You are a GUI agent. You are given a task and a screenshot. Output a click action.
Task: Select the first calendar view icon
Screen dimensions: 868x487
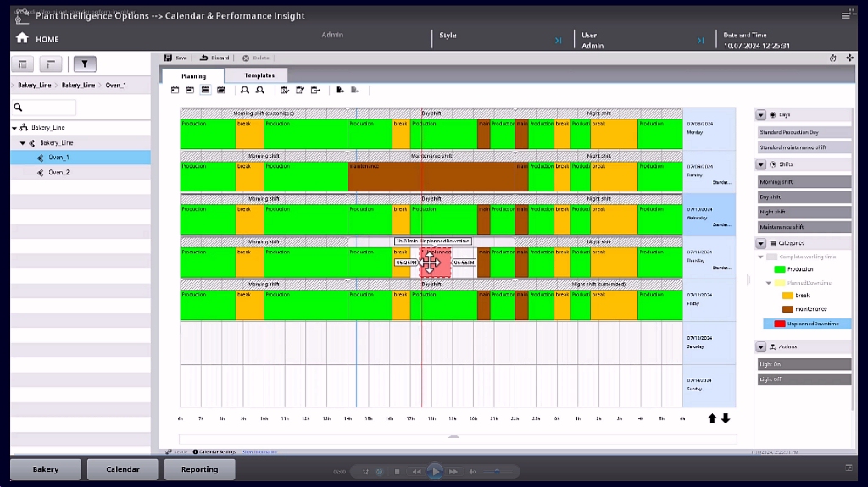(x=175, y=90)
